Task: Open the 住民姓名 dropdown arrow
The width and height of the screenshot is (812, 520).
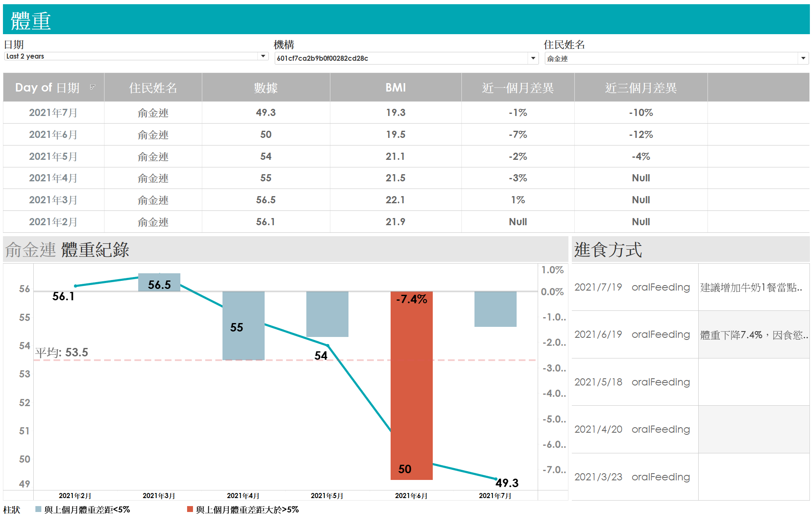Action: coord(803,58)
